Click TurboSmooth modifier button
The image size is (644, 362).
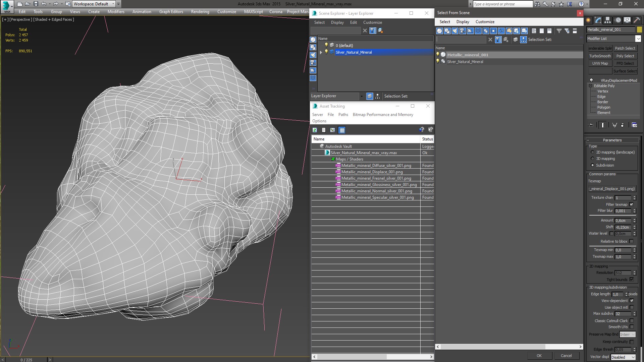pos(600,56)
